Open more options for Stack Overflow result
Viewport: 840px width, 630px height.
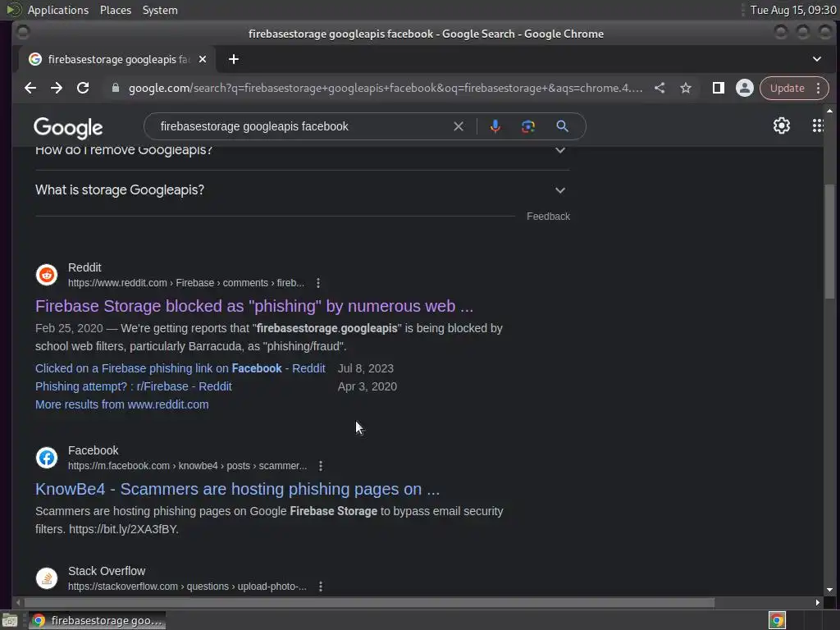pos(321,587)
